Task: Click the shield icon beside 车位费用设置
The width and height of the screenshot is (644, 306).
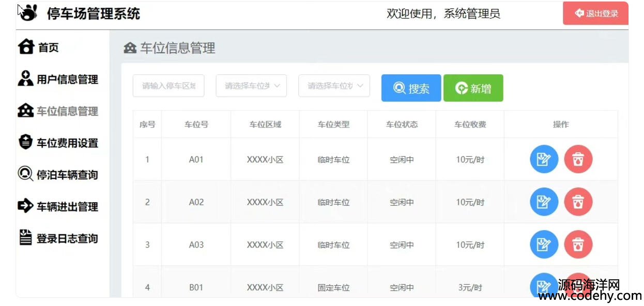Action: pos(25,142)
